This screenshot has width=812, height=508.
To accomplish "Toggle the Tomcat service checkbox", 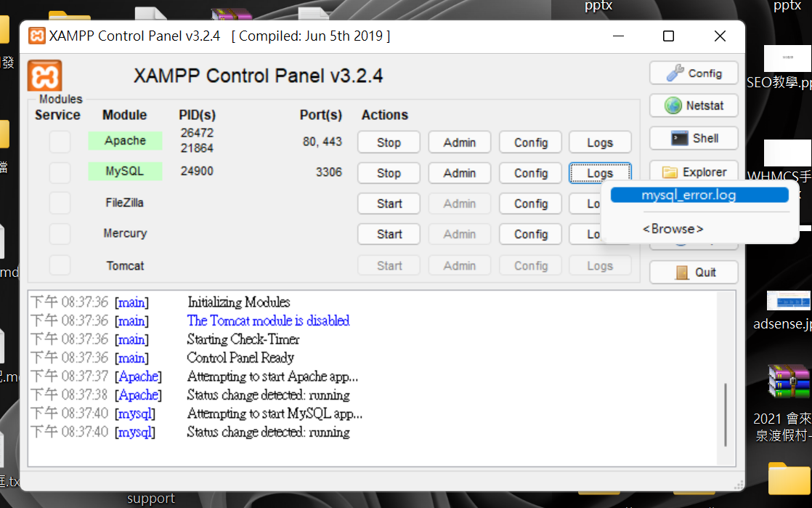I will 60,265.
